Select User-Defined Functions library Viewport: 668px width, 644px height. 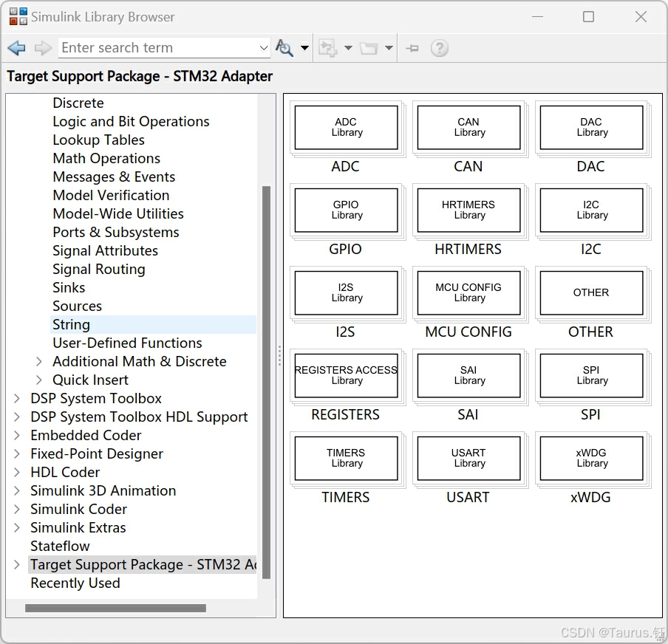point(127,343)
